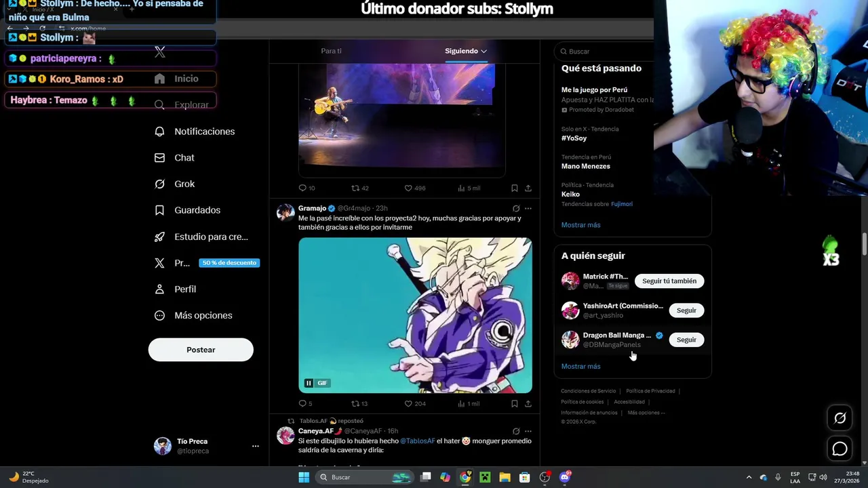Open the Mano Menezes trend
Viewport: 868px width, 488px height.
click(586, 166)
